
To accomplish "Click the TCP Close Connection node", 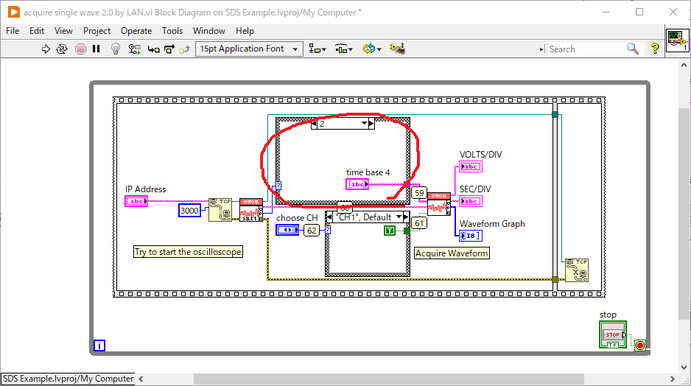I will pos(577,270).
